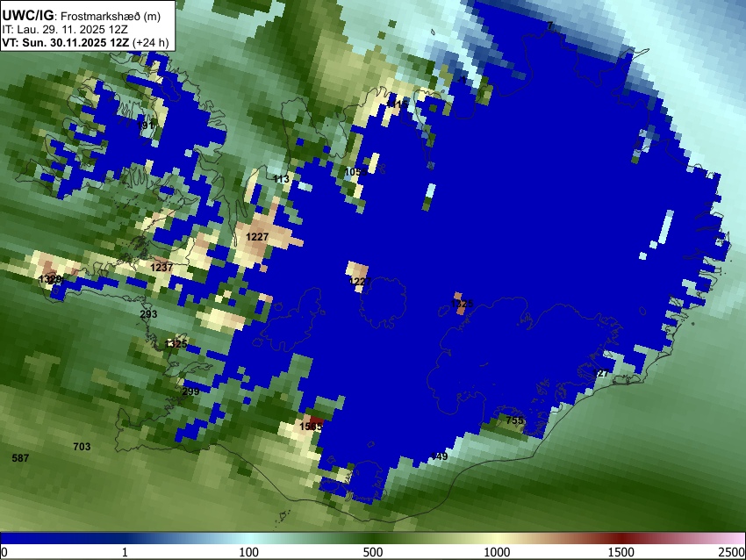Click the map value label 149

[x=439, y=456]
